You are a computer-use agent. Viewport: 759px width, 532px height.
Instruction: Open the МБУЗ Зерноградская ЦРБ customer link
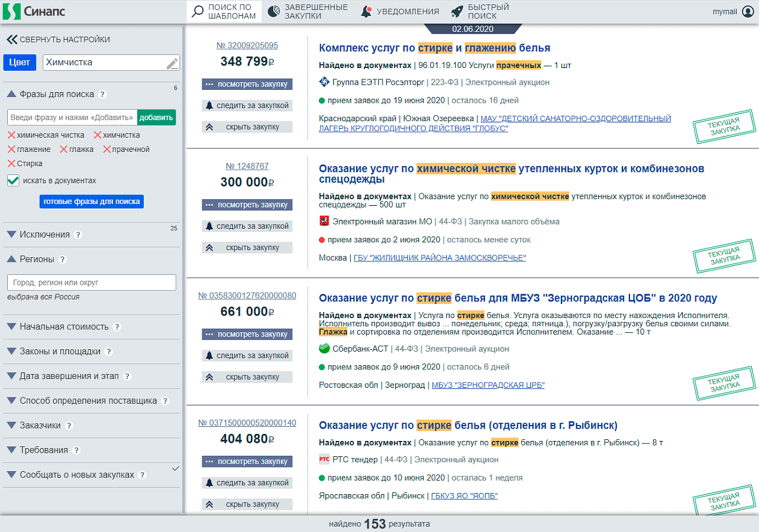click(488, 385)
